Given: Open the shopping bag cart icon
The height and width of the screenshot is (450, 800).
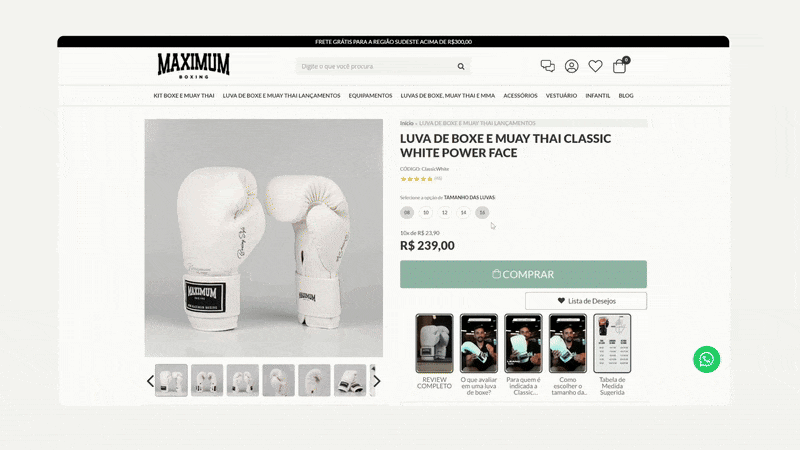Looking at the screenshot, I should pos(620,65).
